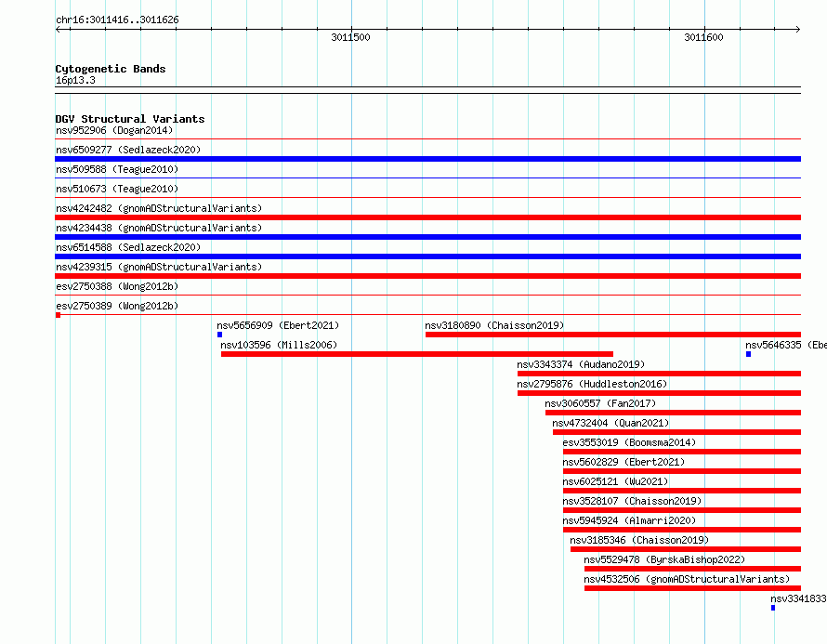The height and width of the screenshot is (644, 827).
Task: Open the nsv509588 (Teague2010) variant label
Action: click(117, 169)
